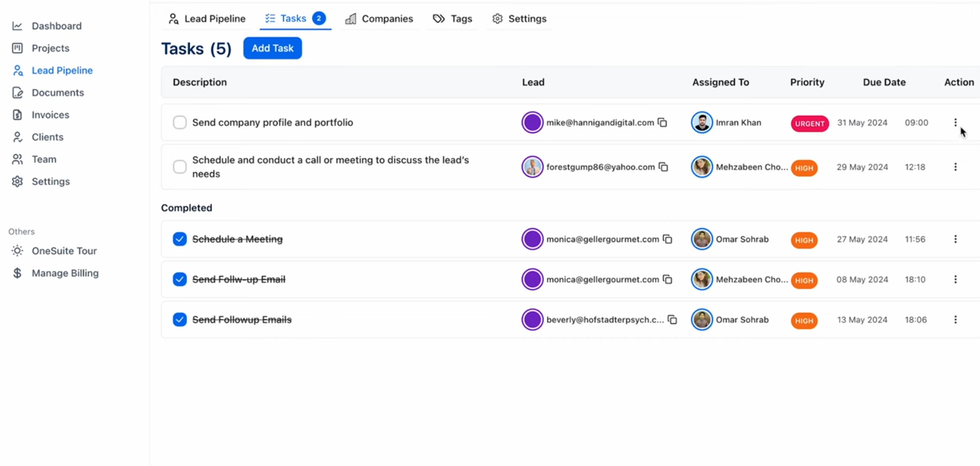The image size is (980, 466).
Task: Open actions menu for Imran Khan's task
Action: [956, 123]
